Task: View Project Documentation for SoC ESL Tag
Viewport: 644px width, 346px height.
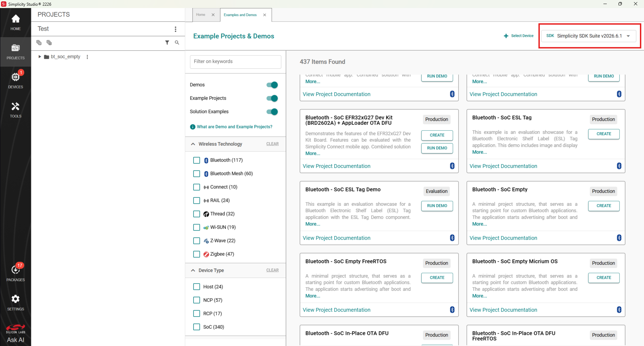Action: coord(503,166)
